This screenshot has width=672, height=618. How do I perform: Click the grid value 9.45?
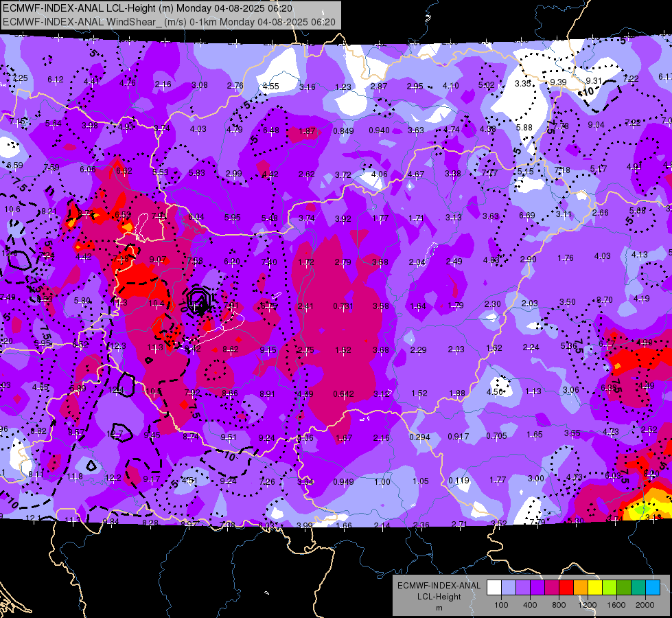[x=152, y=435]
